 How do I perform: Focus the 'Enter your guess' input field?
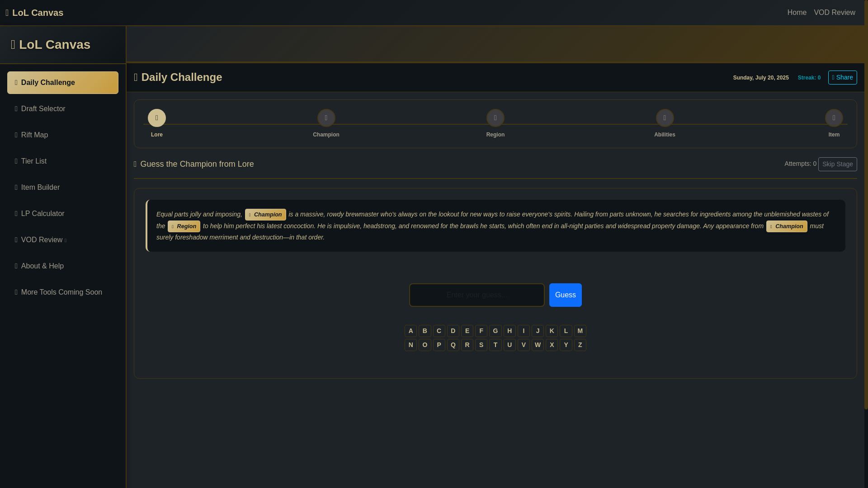pyautogui.click(x=476, y=295)
